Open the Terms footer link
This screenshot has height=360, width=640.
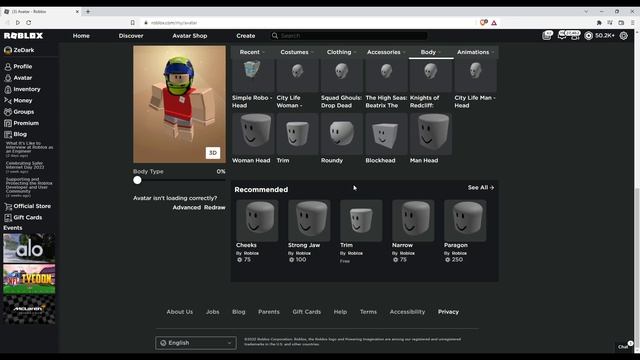pyautogui.click(x=368, y=312)
